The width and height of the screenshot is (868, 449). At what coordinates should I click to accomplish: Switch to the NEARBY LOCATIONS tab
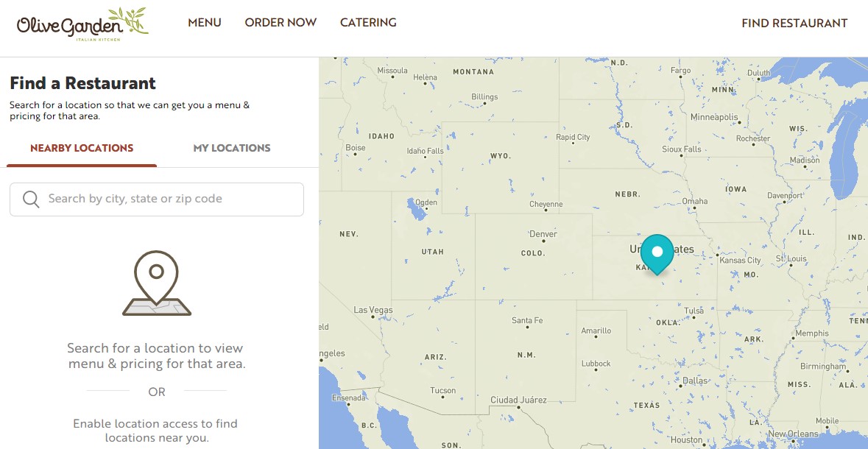click(82, 148)
